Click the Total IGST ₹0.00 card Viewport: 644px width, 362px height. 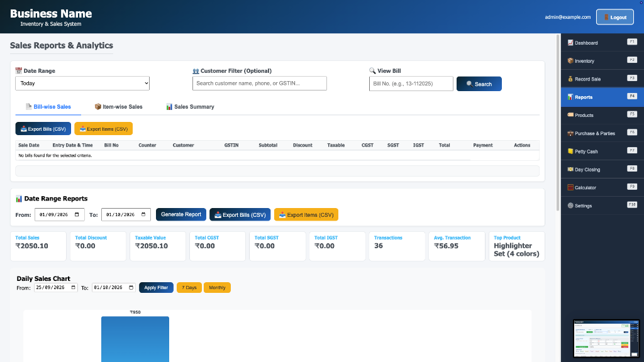click(x=337, y=246)
